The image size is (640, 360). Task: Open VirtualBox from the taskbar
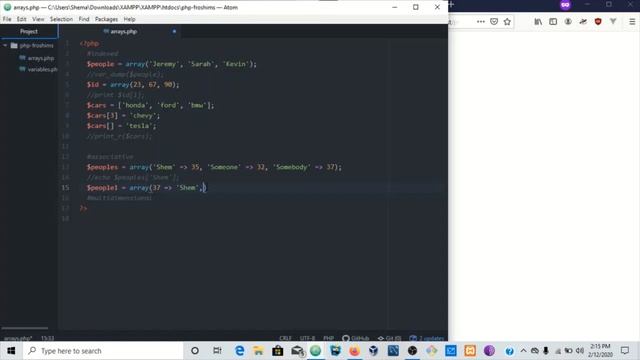(373, 351)
